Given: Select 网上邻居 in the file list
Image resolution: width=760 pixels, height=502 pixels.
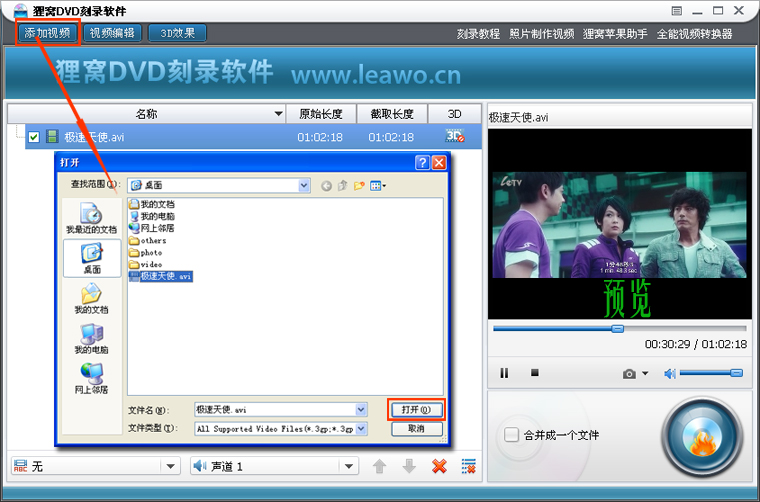Looking at the screenshot, I should [152, 228].
